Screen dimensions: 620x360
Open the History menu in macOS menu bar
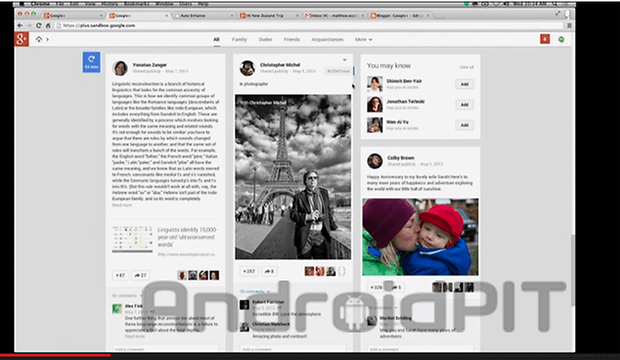[x=109, y=4]
